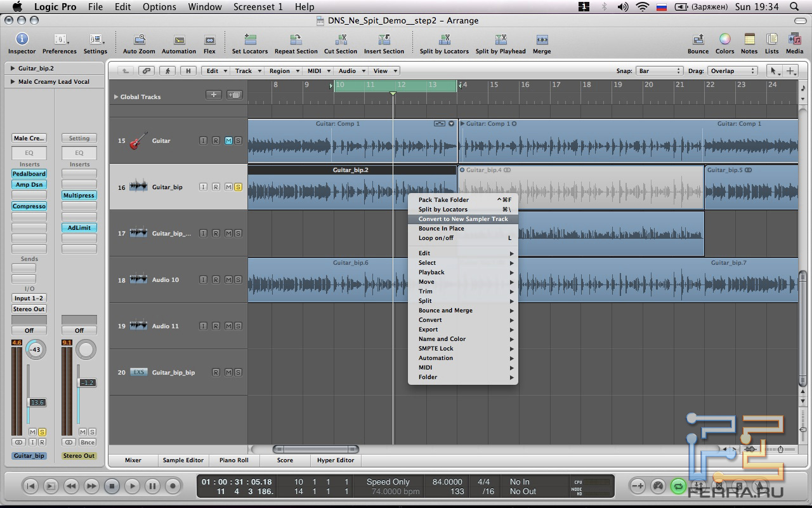This screenshot has width=812, height=508.
Task: Click the Set Locators icon
Action: tap(250, 40)
